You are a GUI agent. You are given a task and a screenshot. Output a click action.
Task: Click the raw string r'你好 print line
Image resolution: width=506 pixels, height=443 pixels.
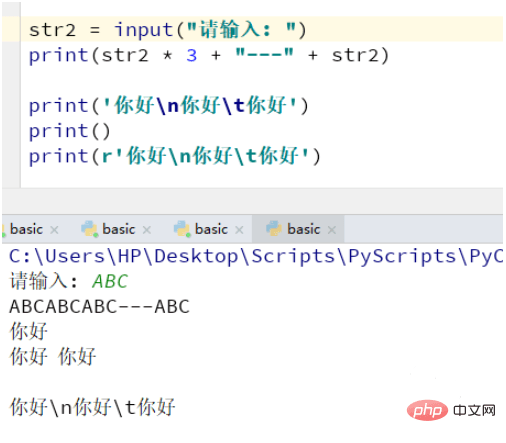point(174,156)
